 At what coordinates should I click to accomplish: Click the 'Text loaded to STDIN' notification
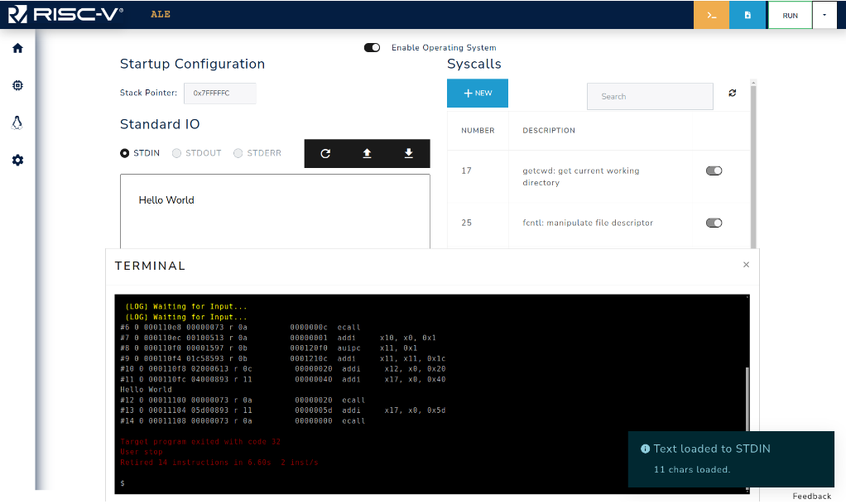731,459
